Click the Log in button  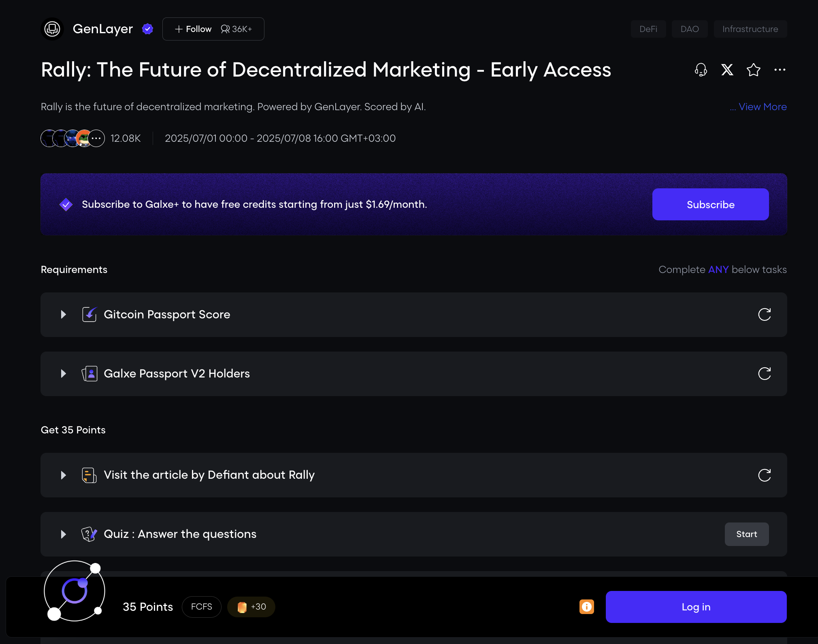point(696,607)
